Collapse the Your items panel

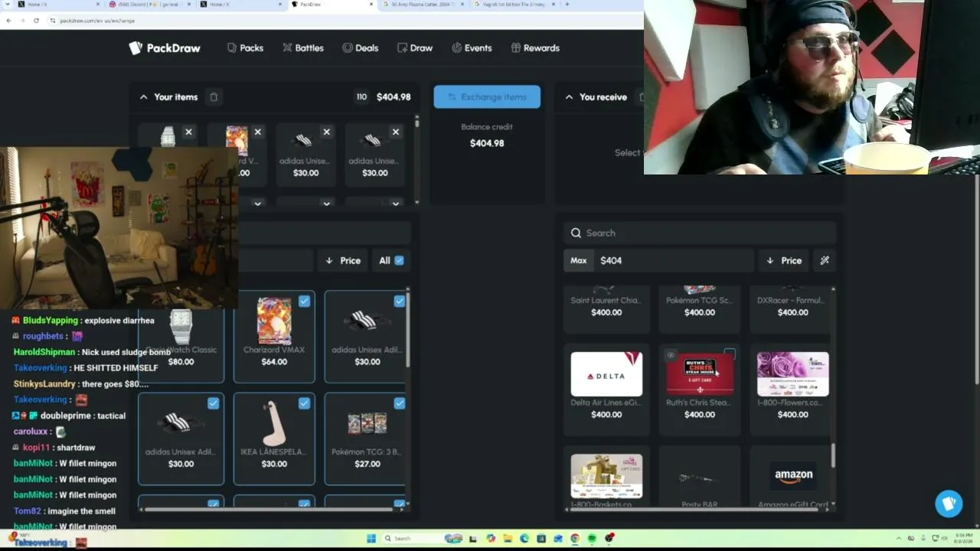coord(143,97)
